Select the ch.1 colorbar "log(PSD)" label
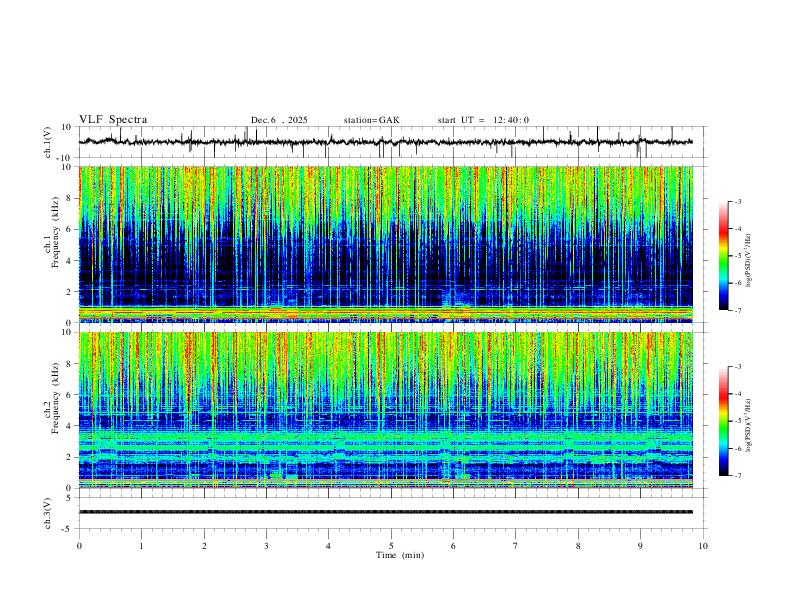Screen dimensions: 792x612 coord(748,261)
